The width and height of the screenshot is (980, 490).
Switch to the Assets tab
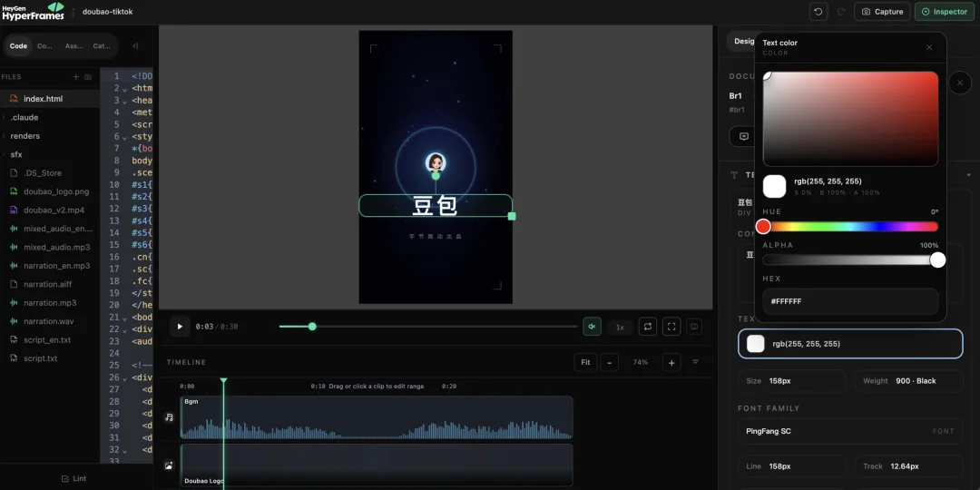click(x=73, y=45)
